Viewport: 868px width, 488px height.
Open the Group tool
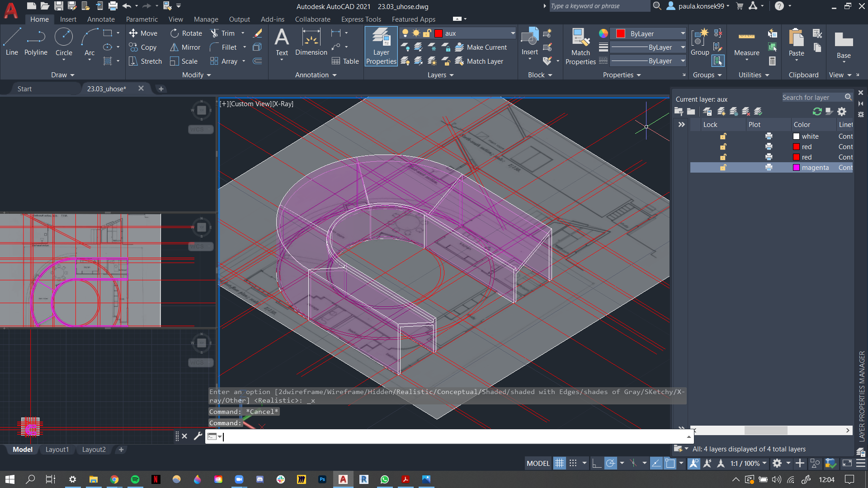pos(699,42)
